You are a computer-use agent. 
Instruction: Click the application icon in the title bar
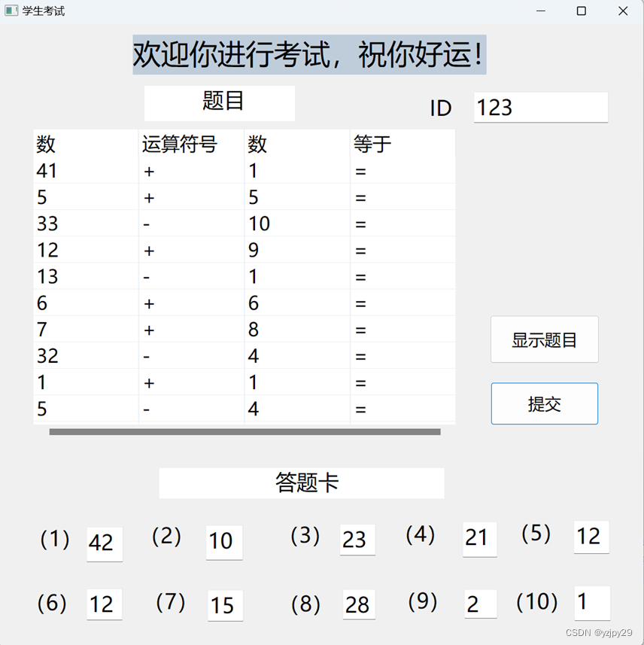tap(11, 11)
